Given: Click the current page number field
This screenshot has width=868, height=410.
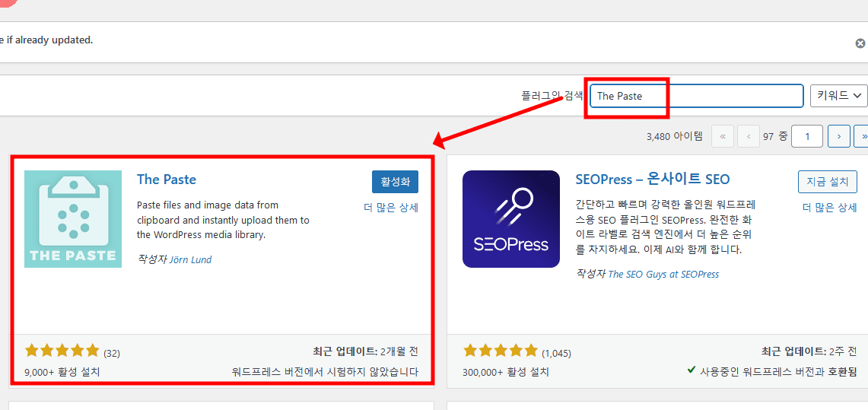Looking at the screenshot, I should click(x=806, y=136).
